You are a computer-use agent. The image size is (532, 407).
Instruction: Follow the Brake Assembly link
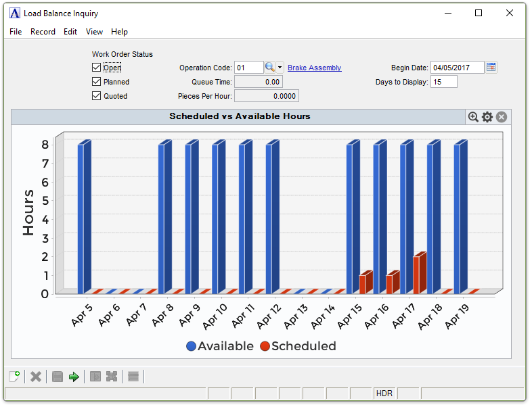[314, 68]
